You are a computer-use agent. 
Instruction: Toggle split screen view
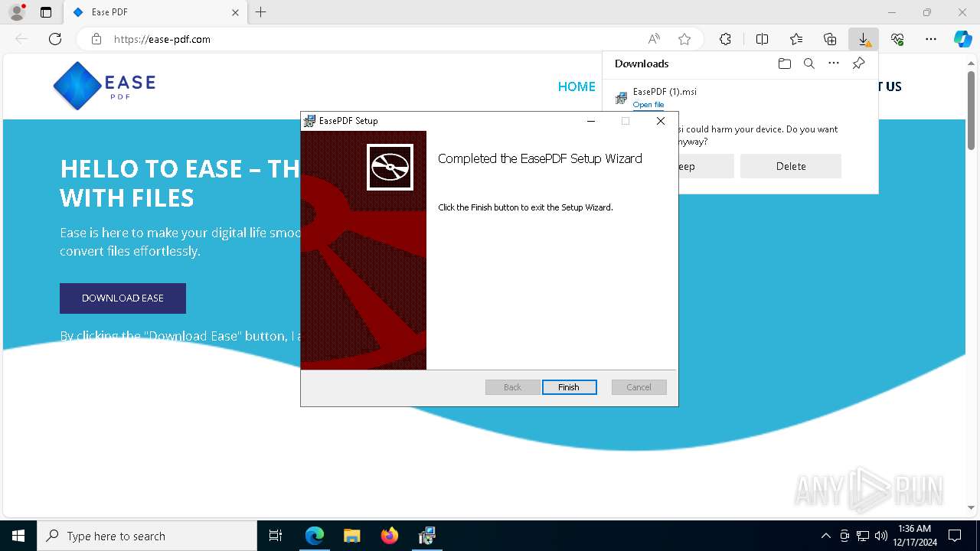pos(762,39)
